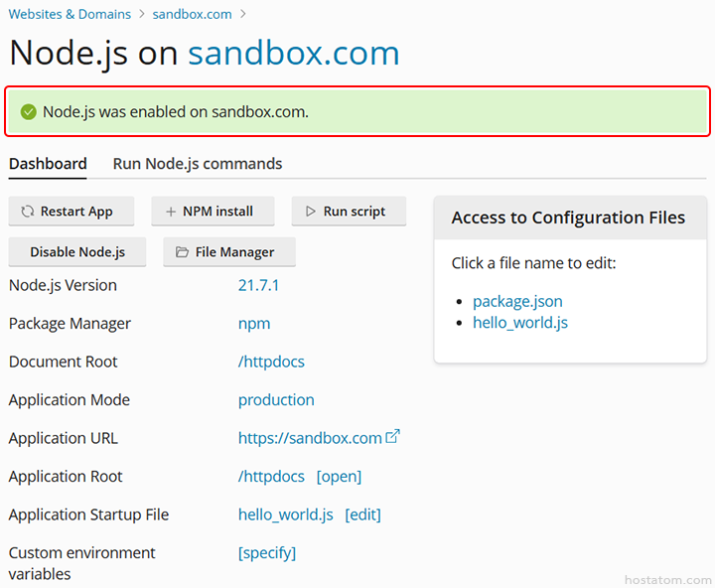Open package.json in configuration files

[517, 301]
